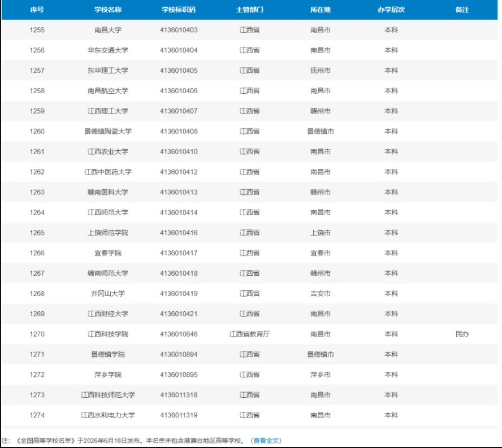Click the 主管部门 column header
This screenshot has height=448, width=502.
pyautogui.click(x=249, y=10)
